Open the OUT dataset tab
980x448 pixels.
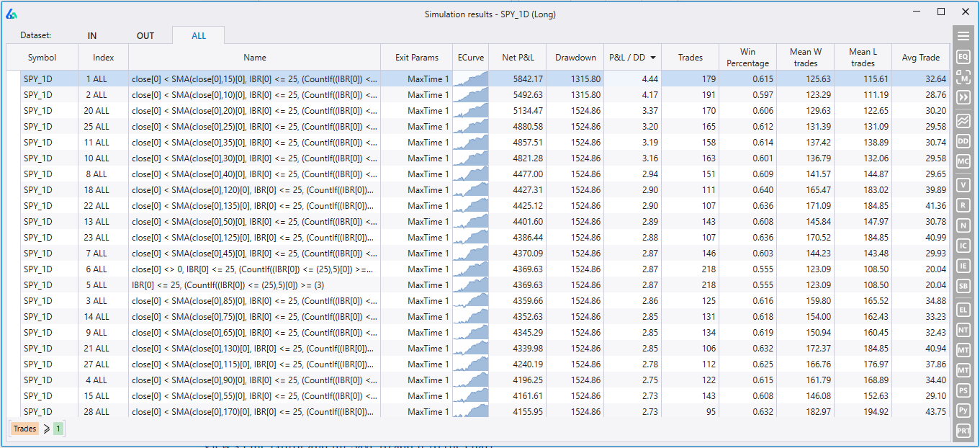[145, 35]
